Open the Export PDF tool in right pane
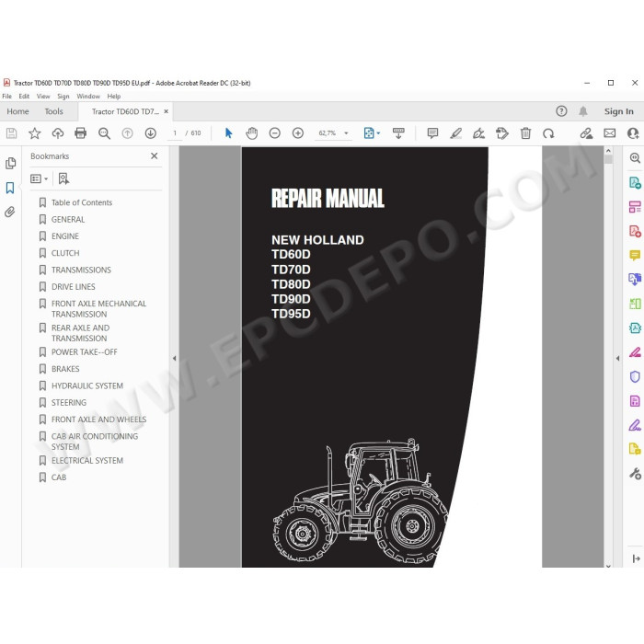This screenshot has height=644, width=644. (x=635, y=183)
